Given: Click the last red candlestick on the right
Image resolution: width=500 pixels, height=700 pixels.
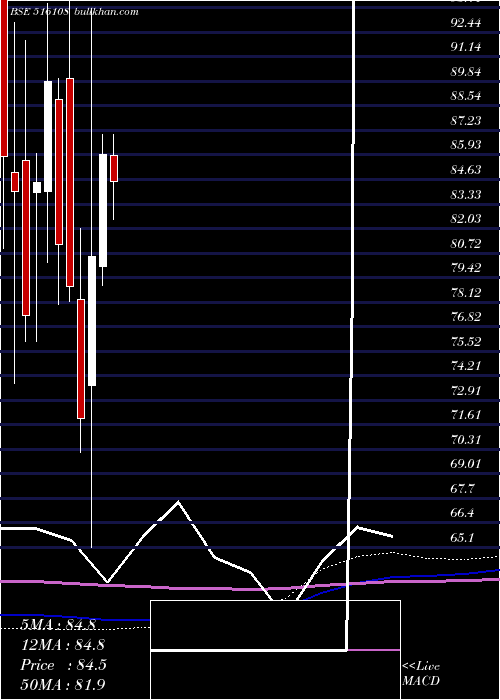Looking at the screenshot, I should [114, 168].
